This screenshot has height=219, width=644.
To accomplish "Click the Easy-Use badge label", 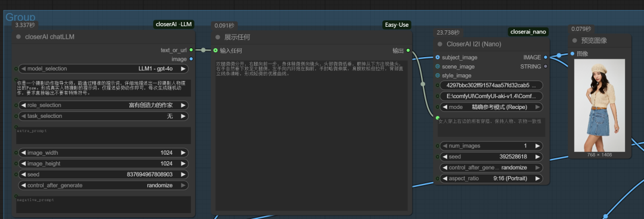I will tap(397, 25).
